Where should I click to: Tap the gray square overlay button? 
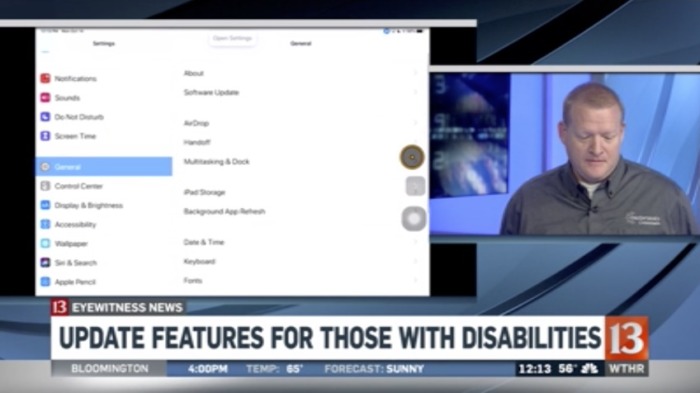click(x=415, y=186)
